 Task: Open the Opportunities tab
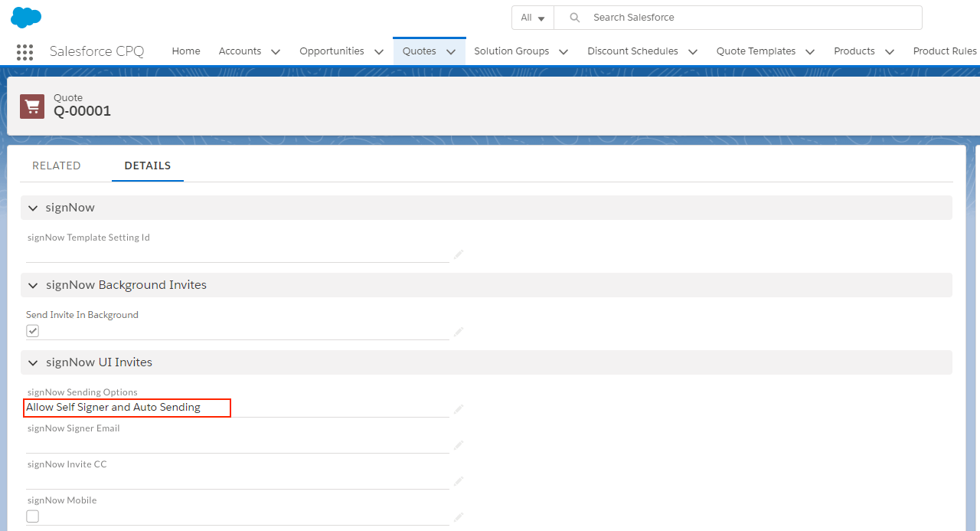tap(332, 51)
